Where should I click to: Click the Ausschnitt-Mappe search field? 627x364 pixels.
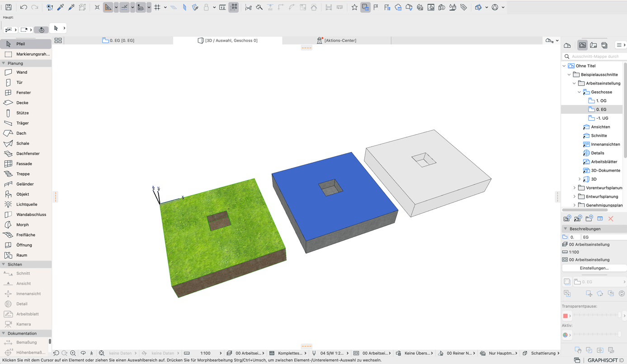click(x=594, y=56)
